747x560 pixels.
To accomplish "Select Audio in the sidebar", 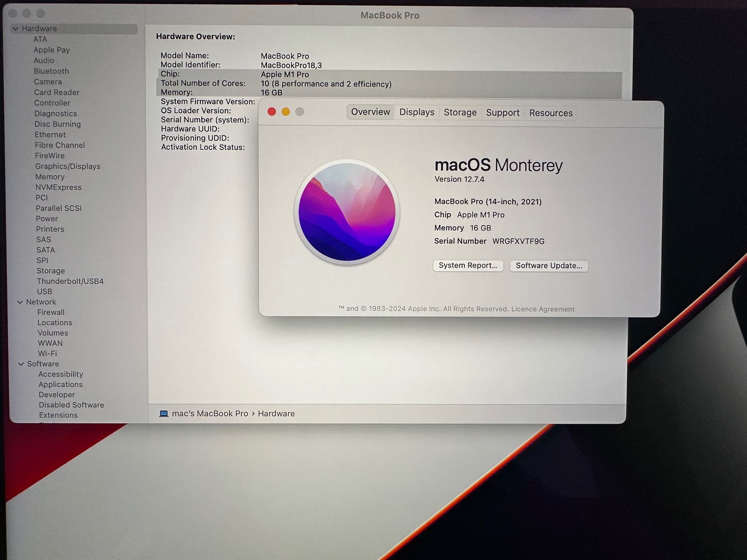I will pyautogui.click(x=44, y=60).
